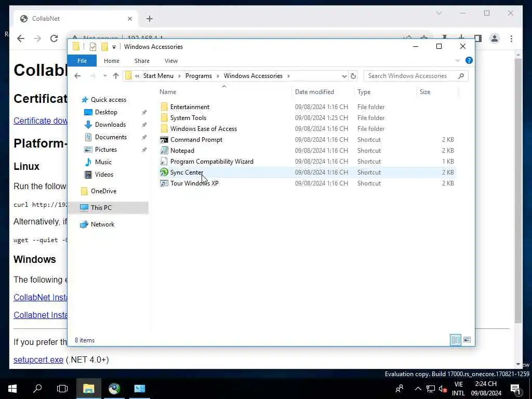The height and width of the screenshot is (399, 532).
Task: Open Customize Quick Access Toolbar dropdown
Action: click(x=114, y=47)
